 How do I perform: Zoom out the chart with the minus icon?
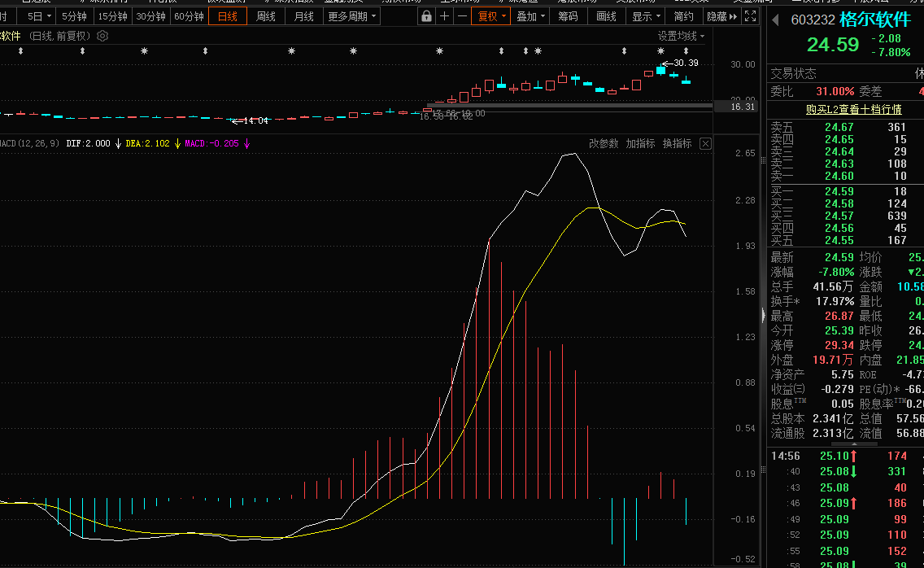[x=463, y=16]
